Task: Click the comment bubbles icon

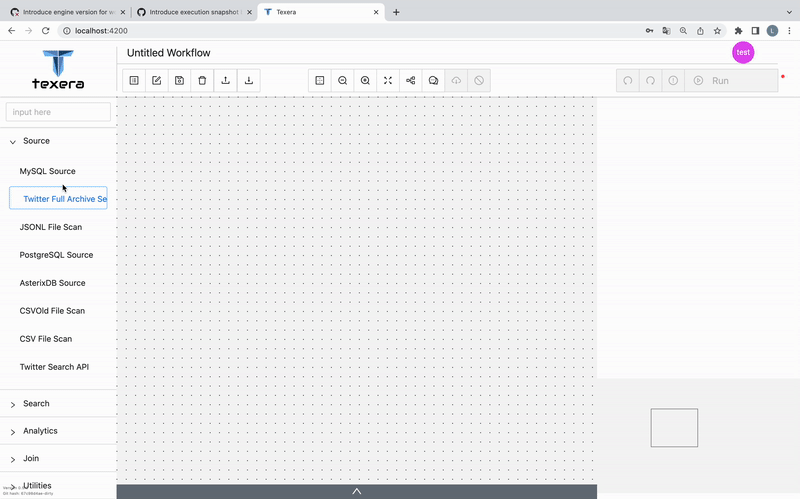Action: pos(433,81)
